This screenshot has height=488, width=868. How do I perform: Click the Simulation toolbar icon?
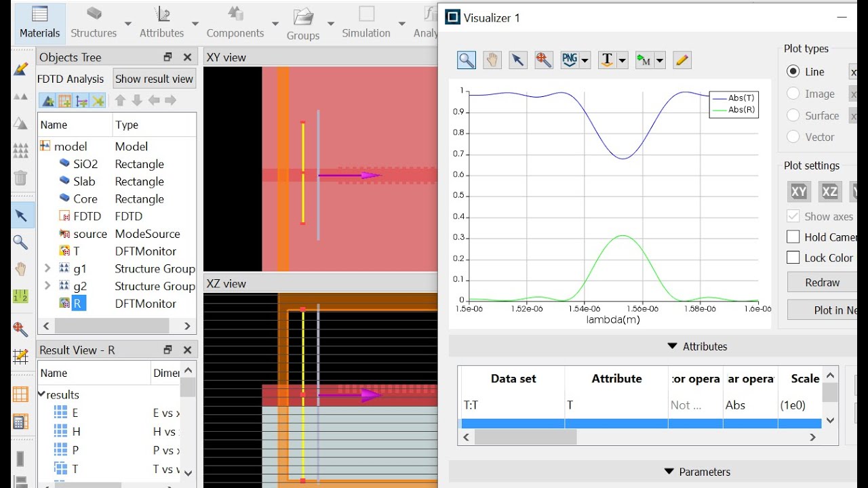pos(366,14)
